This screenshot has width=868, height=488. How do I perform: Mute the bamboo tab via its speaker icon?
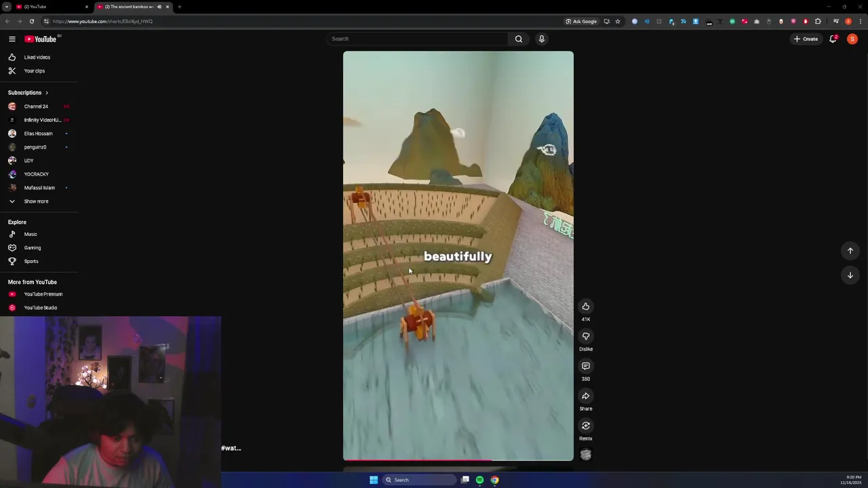coord(159,7)
